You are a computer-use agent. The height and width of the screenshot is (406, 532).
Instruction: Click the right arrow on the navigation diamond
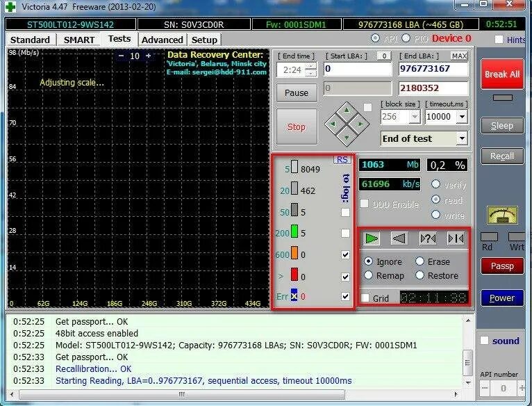click(360, 124)
